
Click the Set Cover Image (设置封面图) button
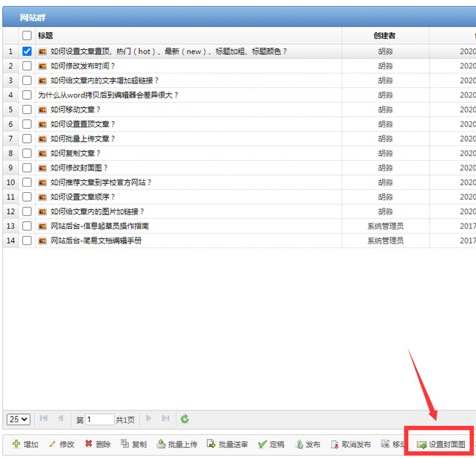coord(442,445)
